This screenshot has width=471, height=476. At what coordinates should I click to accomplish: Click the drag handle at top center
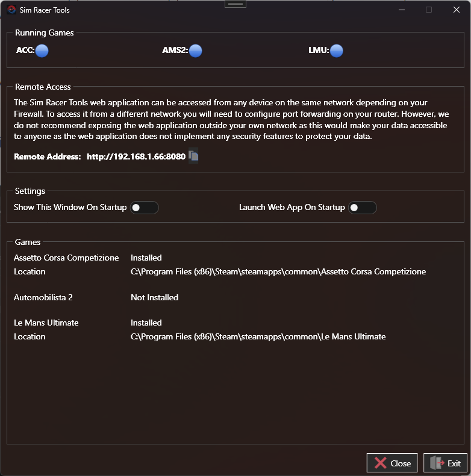(235, 4)
